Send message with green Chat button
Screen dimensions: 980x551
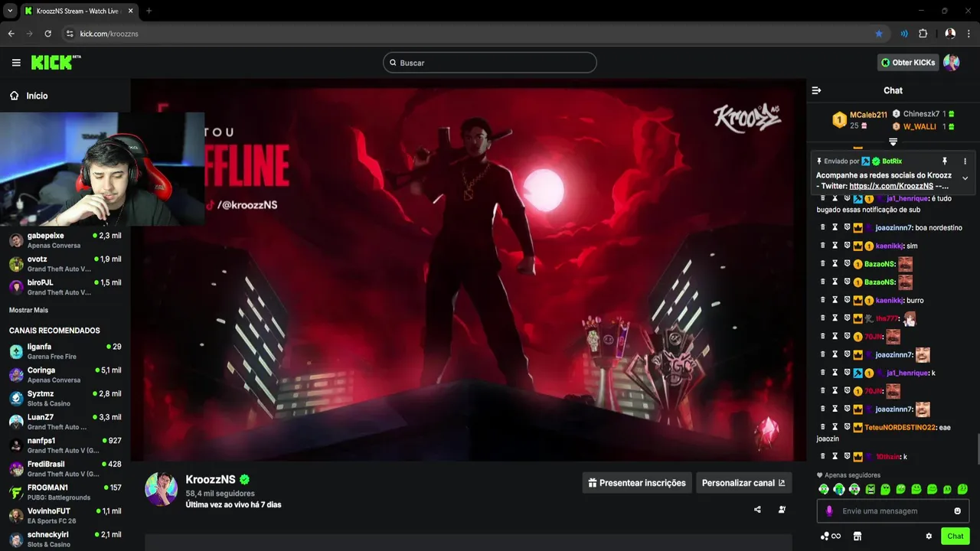click(955, 536)
